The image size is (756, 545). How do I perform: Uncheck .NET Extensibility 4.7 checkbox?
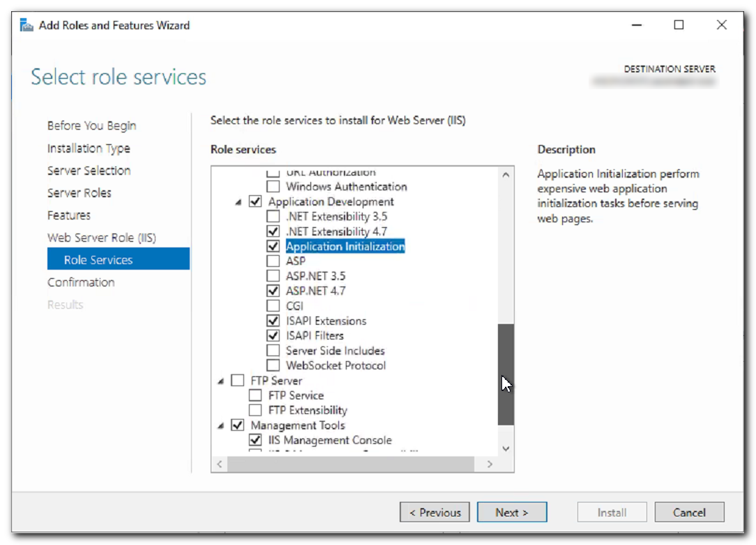(273, 231)
